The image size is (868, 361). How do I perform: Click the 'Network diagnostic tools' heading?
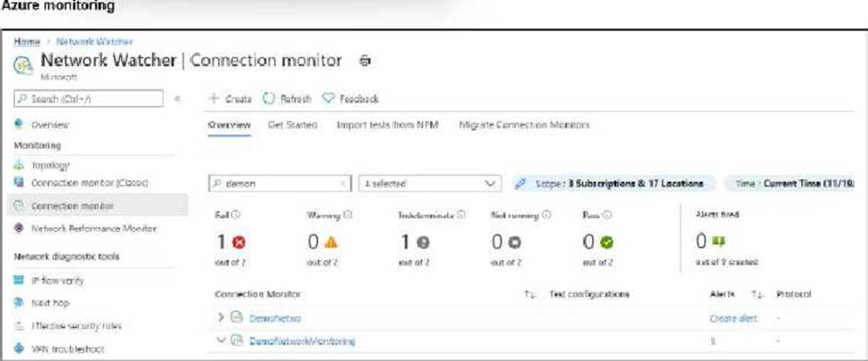coord(67,257)
